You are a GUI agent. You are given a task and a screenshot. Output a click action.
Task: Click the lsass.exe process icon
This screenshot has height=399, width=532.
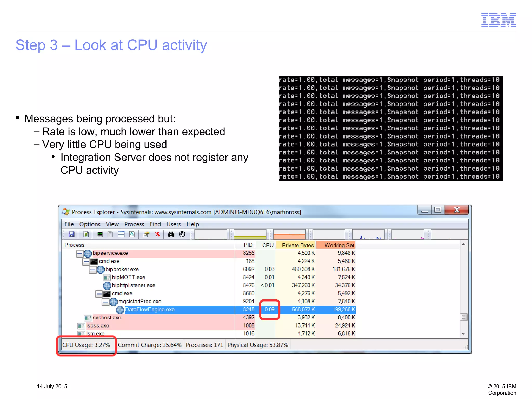pyautogui.click(x=81, y=326)
